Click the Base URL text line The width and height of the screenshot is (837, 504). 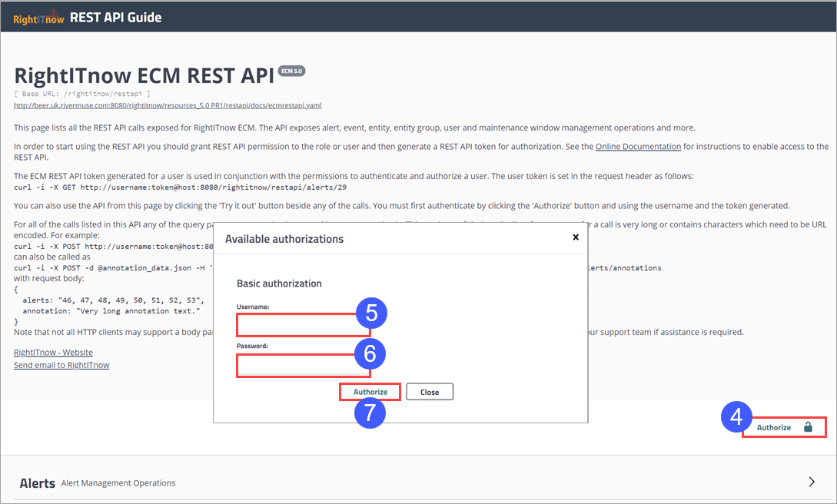(82, 94)
